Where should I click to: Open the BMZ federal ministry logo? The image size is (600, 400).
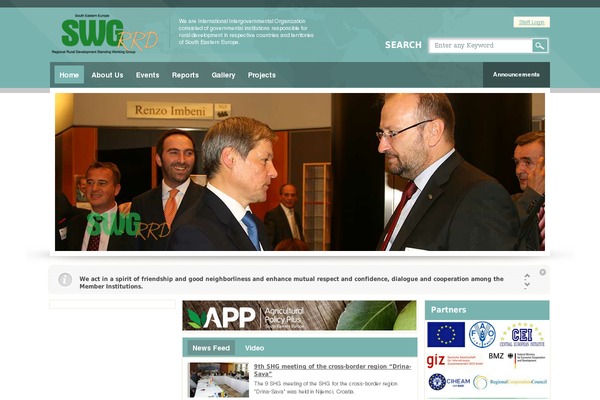tap(517, 359)
